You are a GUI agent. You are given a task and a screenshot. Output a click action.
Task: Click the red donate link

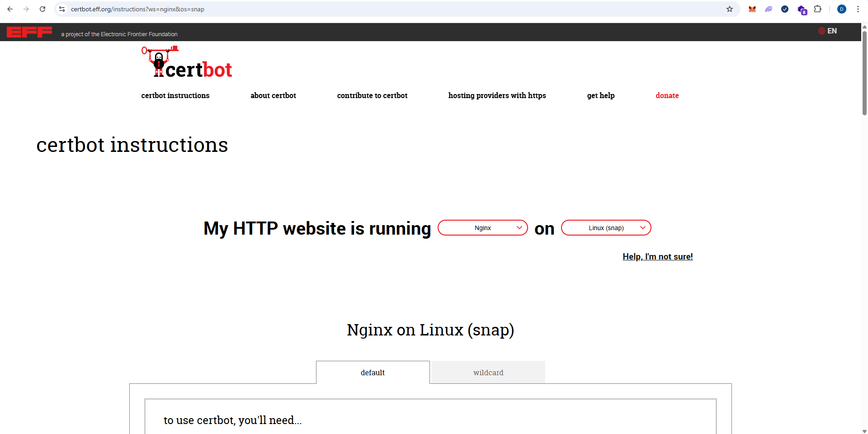[667, 95]
